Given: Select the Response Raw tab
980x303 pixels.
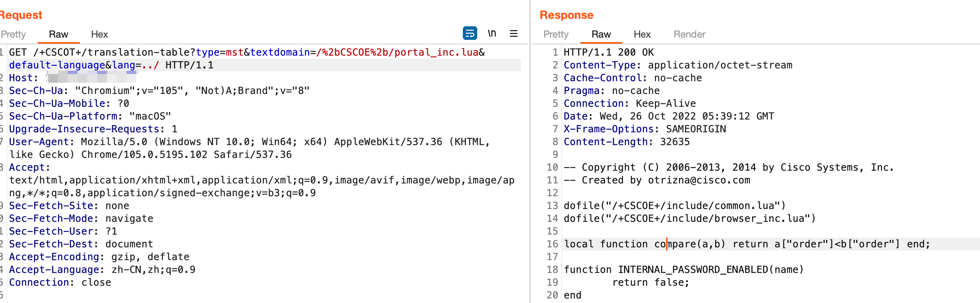Looking at the screenshot, I should 601,34.
